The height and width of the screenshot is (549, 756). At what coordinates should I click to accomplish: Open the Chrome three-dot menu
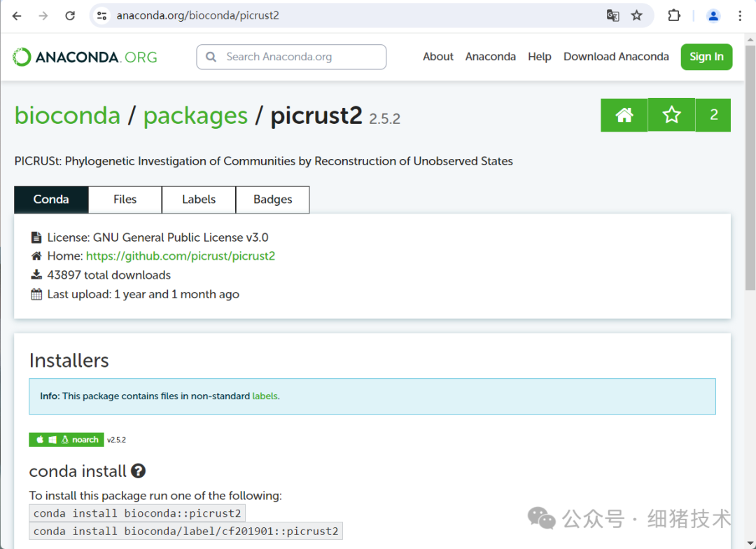pyautogui.click(x=740, y=15)
